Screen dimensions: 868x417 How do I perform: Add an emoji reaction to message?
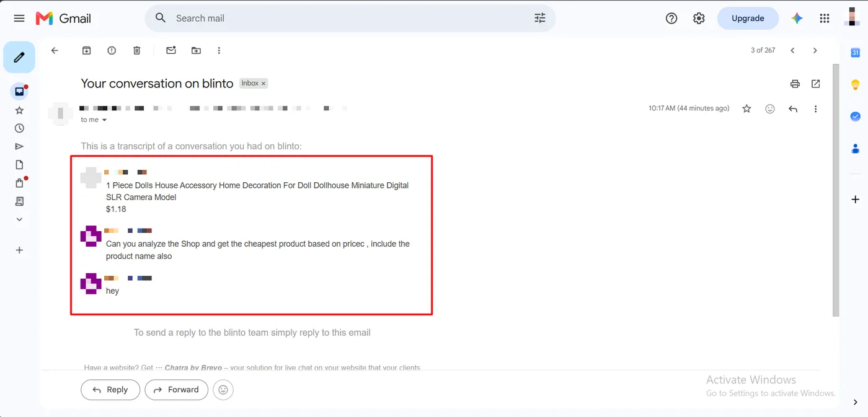pos(770,109)
